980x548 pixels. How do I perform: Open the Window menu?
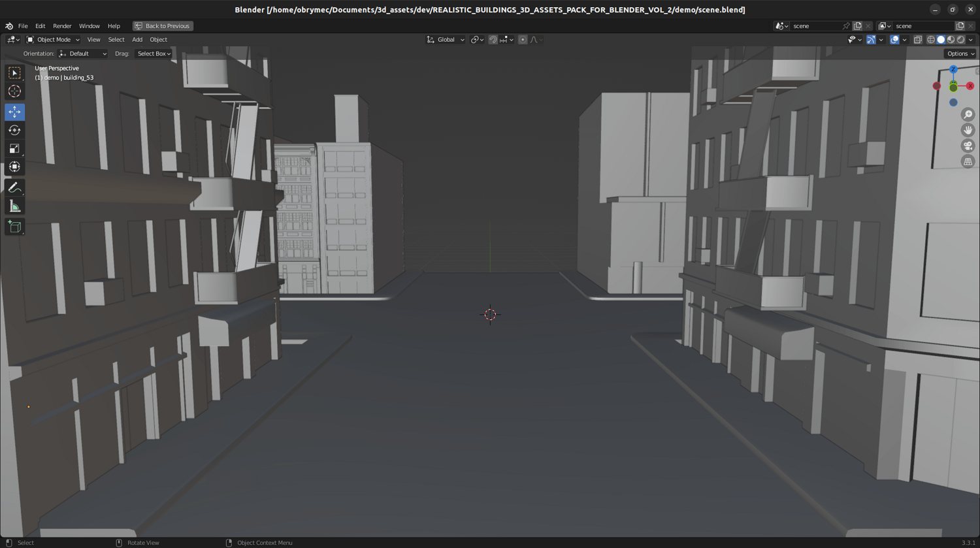pyautogui.click(x=90, y=26)
